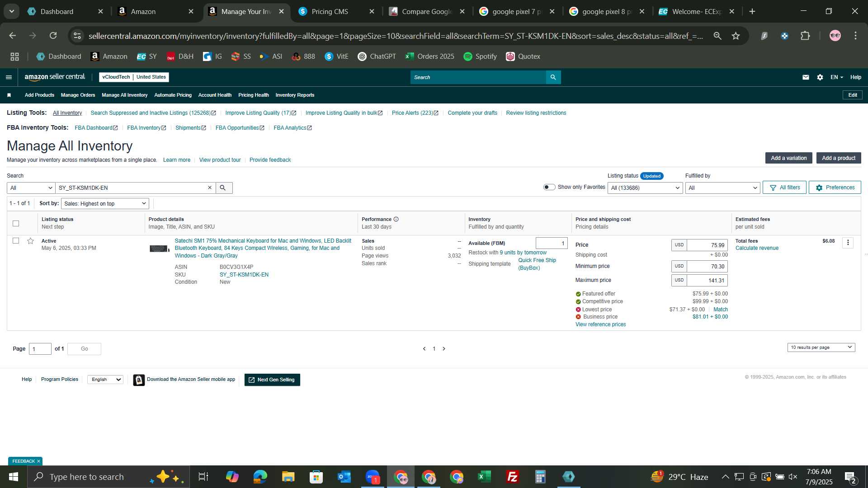Open the messages envelope icon
The height and width of the screenshot is (488, 868).
806,77
